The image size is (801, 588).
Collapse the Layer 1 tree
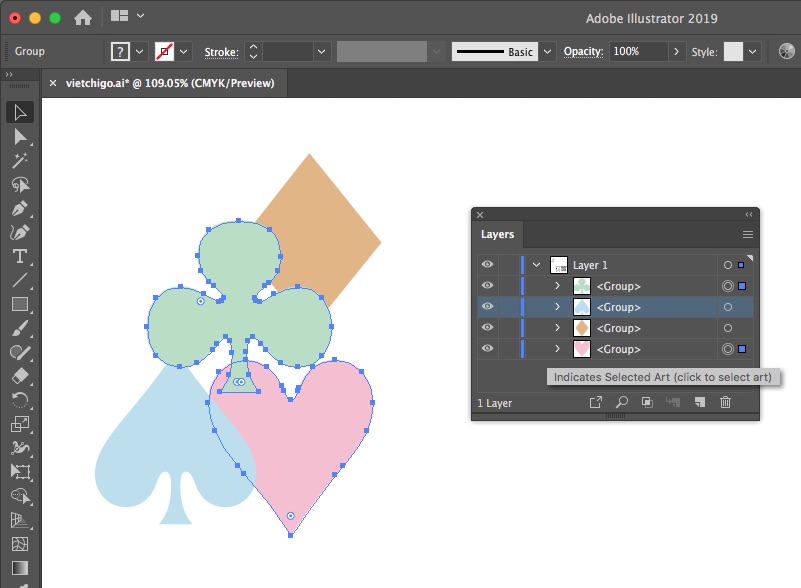tap(536, 265)
